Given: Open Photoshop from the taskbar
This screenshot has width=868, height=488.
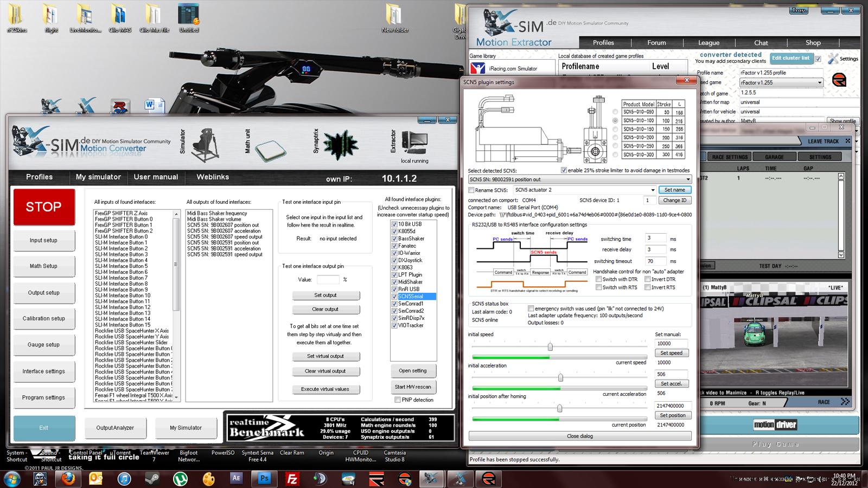Looking at the screenshot, I should [x=265, y=479].
